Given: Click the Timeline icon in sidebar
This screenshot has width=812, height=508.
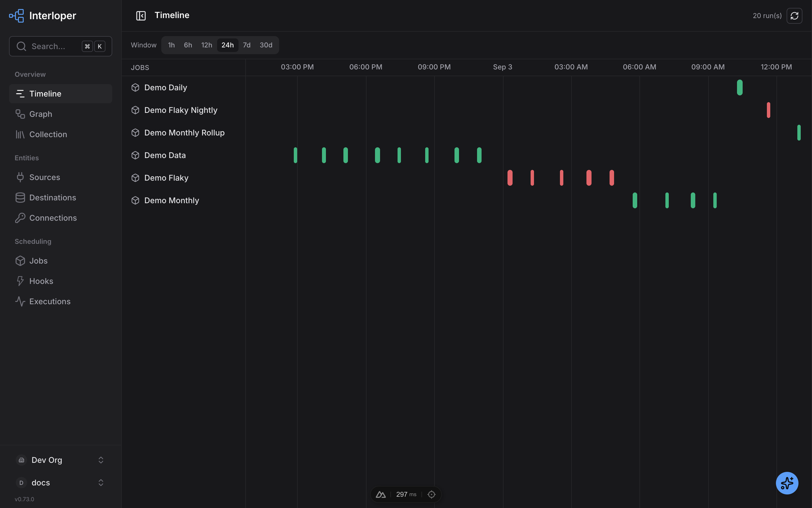Looking at the screenshot, I should coord(20,94).
